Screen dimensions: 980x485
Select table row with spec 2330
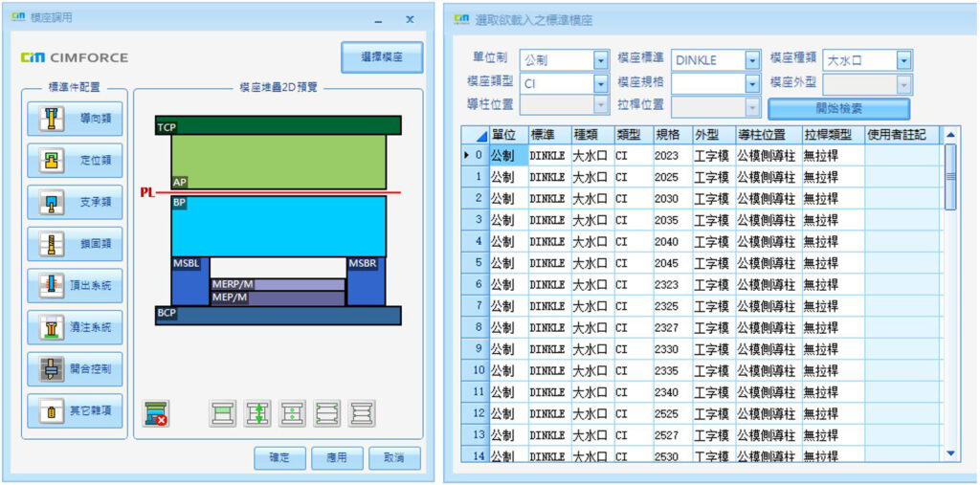point(667,349)
